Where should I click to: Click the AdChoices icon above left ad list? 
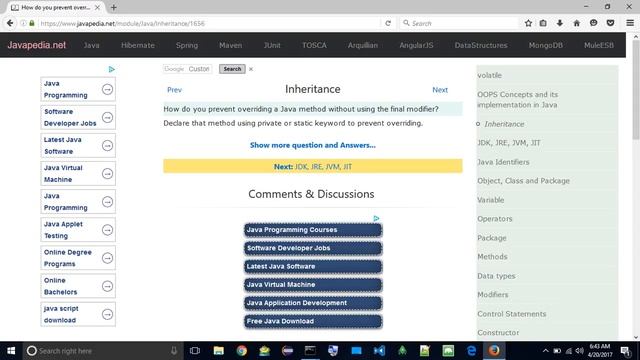tap(111, 69)
